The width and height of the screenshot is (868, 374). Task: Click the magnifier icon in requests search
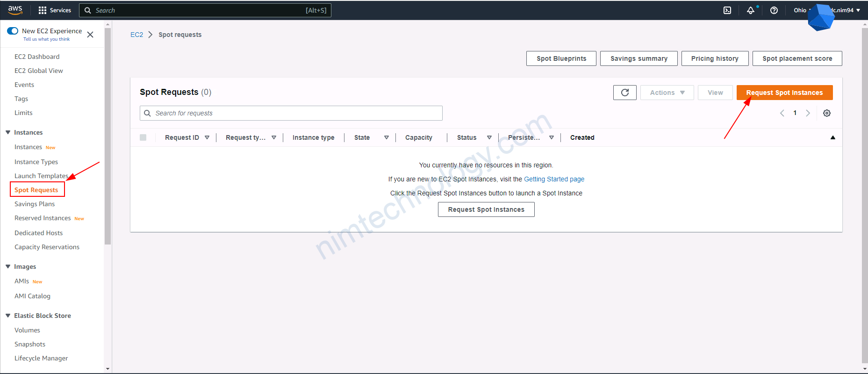(x=147, y=113)
